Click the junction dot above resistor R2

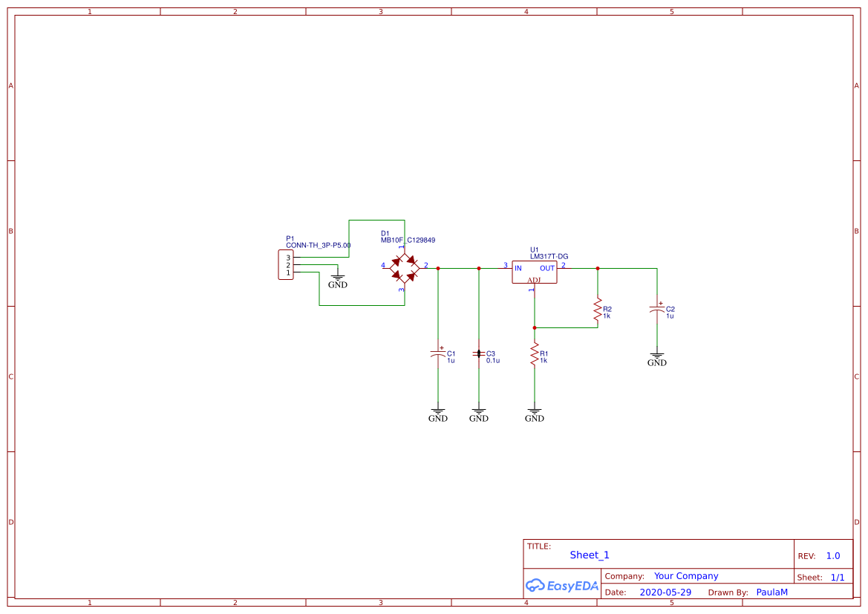(597, 269)
